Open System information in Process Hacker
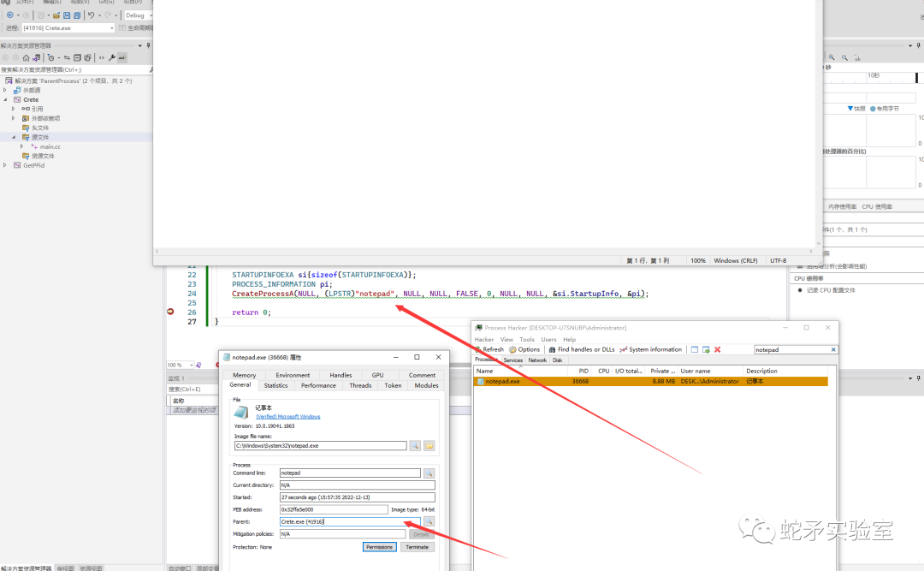Screen dimensions: 924x571 [650, 349]
